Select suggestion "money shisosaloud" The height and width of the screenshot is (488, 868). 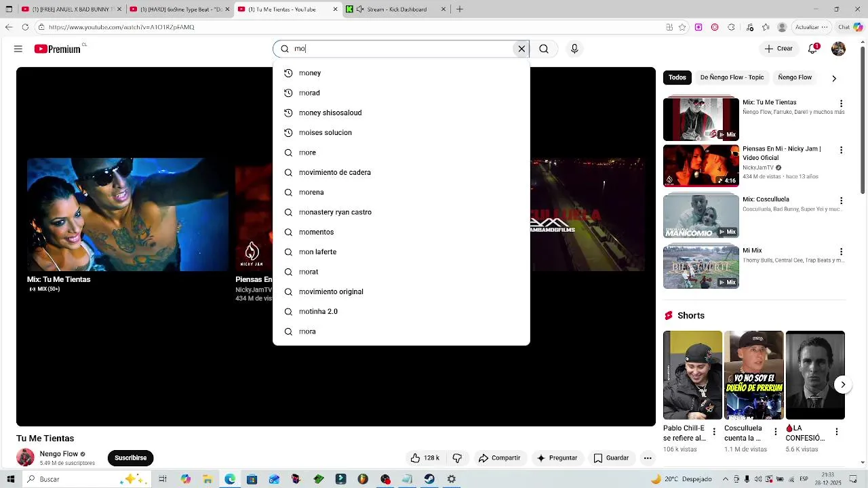[x=401, y=113]
